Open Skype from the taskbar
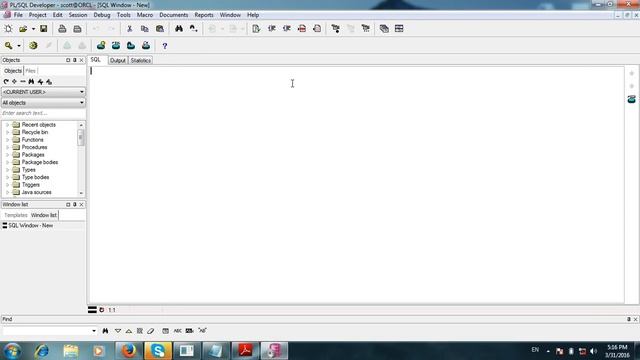This screenshot has height=360, width=640. (158, 351)
